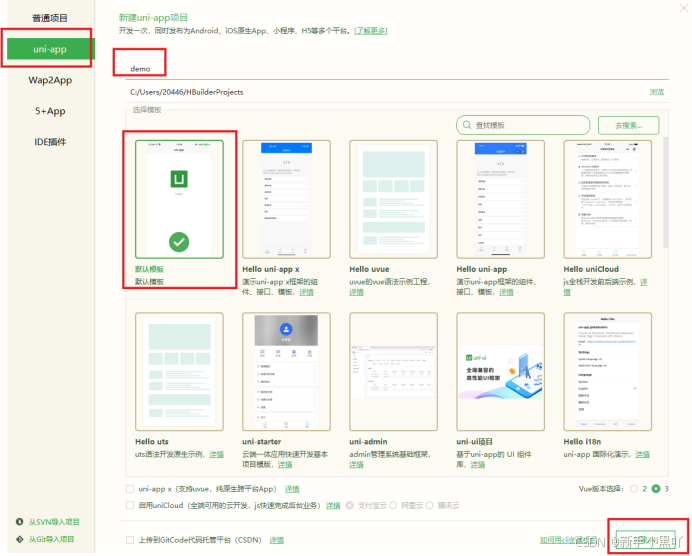Screen dimensions: 692x556
Task: Open 详情 link under Hello uts
Action: [216, 454]
